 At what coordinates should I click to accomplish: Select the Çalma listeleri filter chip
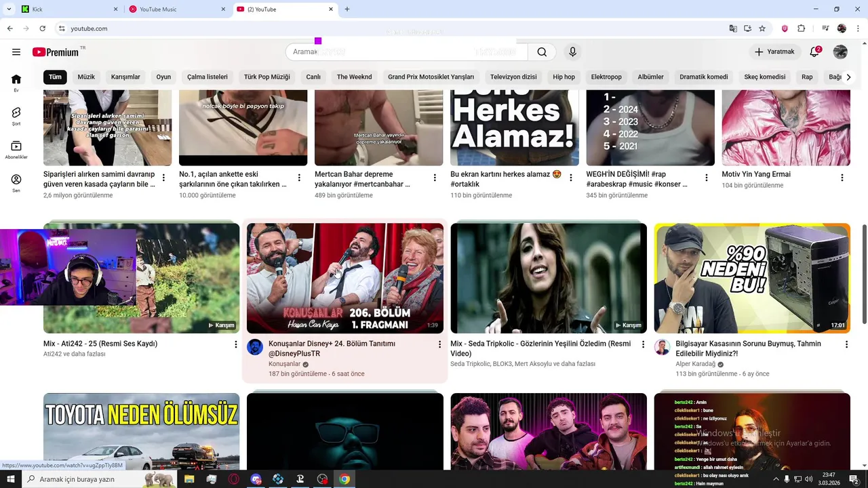click(x=208, y=77)
